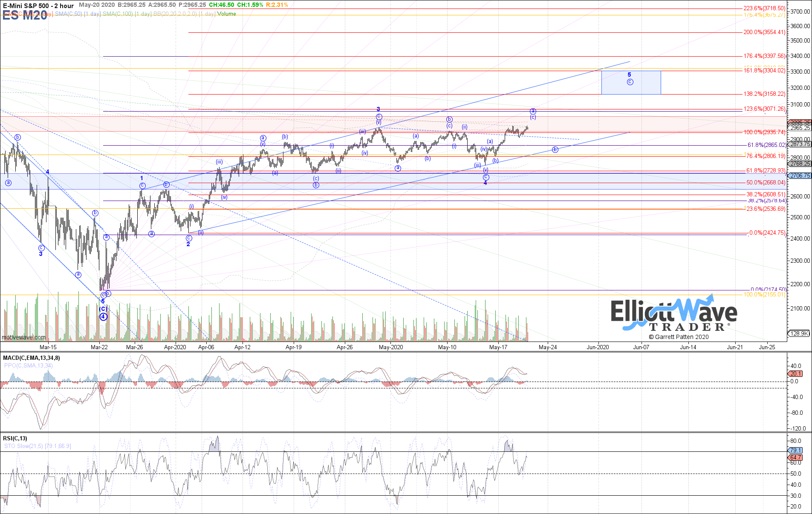
Task: Click the 20.1 MACD value tag
Action: point(795,373)
